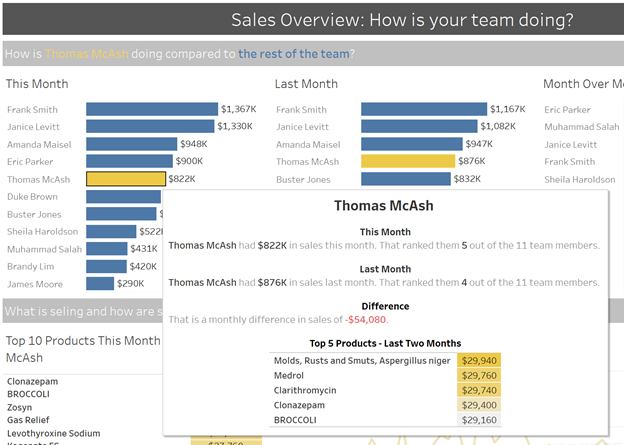The width and height of the screenshot is (624, 445).
Task: Select Clonazepam in Top 10 Products list
Action: pyautogui.click(x=33, y=381)
